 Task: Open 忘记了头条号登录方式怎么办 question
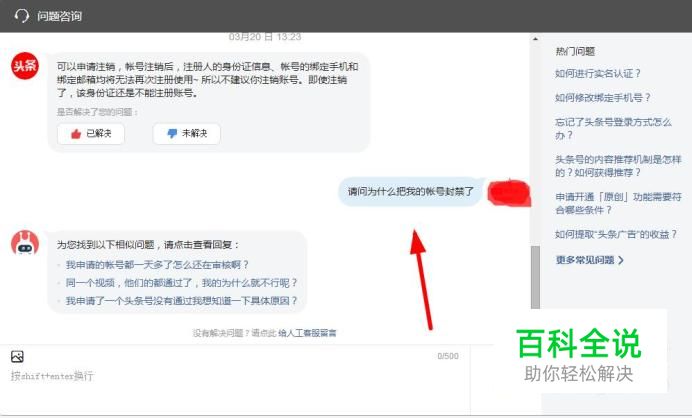click(x=613, y=128)
